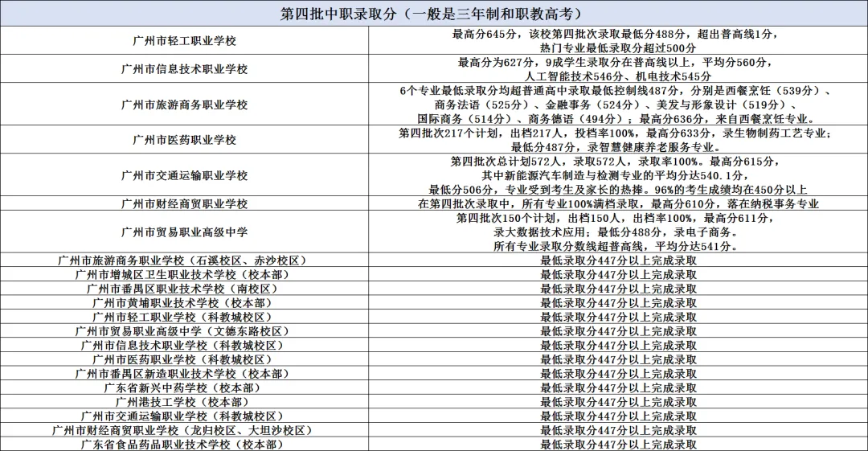Image resolution: width=868 pixels, height=451 pixels.
Task: Click the 447分 score cell for 广州港技工学校
Action: coord(618,402)
